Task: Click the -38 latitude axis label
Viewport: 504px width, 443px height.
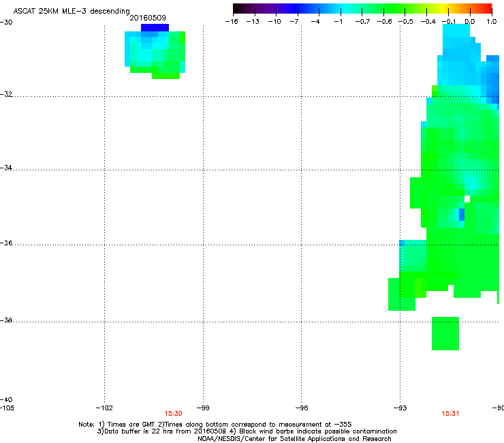Action: coord(6,320)
